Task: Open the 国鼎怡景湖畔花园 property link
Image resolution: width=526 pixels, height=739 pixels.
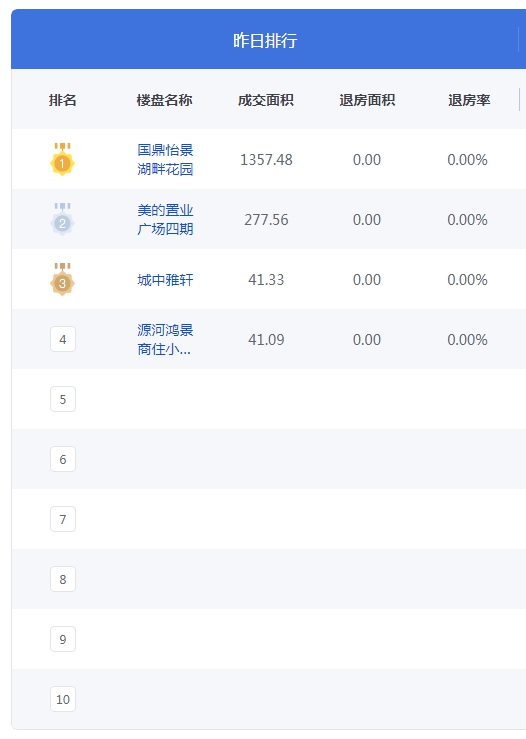Action: 165,159
